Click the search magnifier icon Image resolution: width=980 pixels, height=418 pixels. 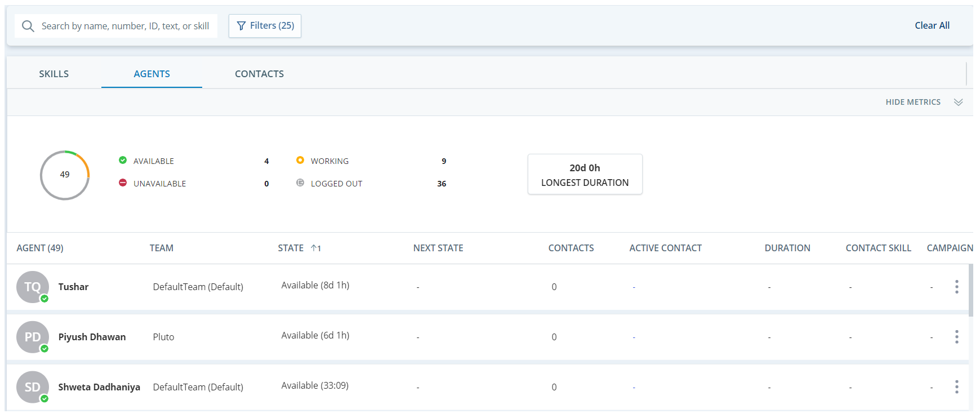(28, 26)
